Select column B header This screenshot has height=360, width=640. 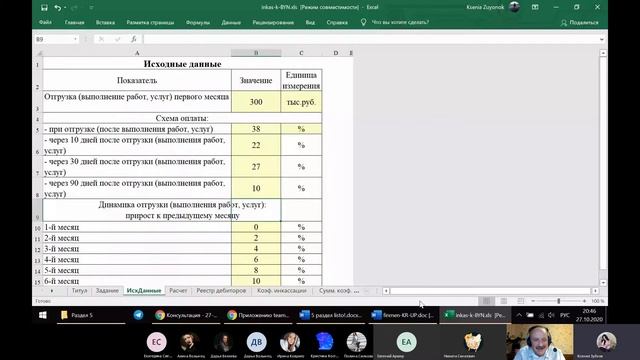[x=256, y=53]
